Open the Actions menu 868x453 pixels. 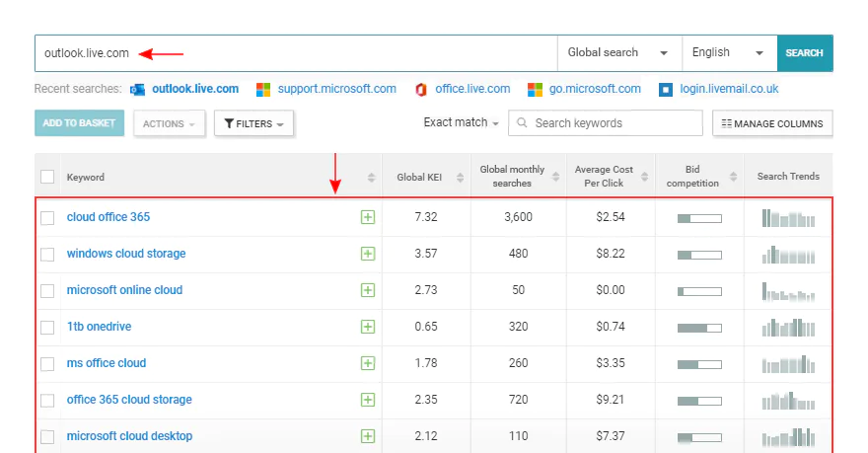(169, 123)
